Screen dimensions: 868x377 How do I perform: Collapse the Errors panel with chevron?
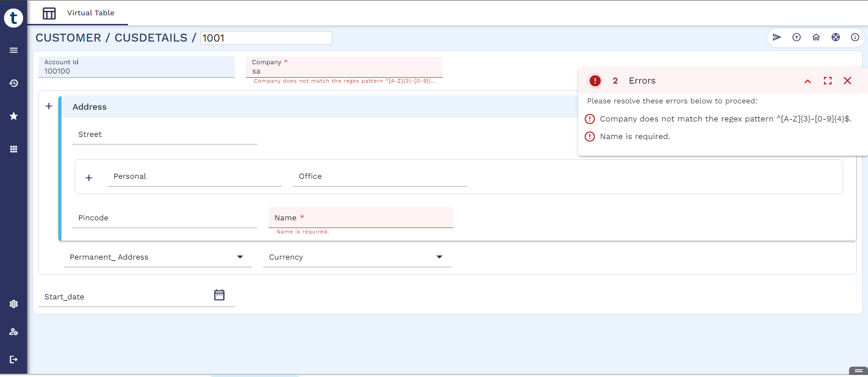coord(807,81)
